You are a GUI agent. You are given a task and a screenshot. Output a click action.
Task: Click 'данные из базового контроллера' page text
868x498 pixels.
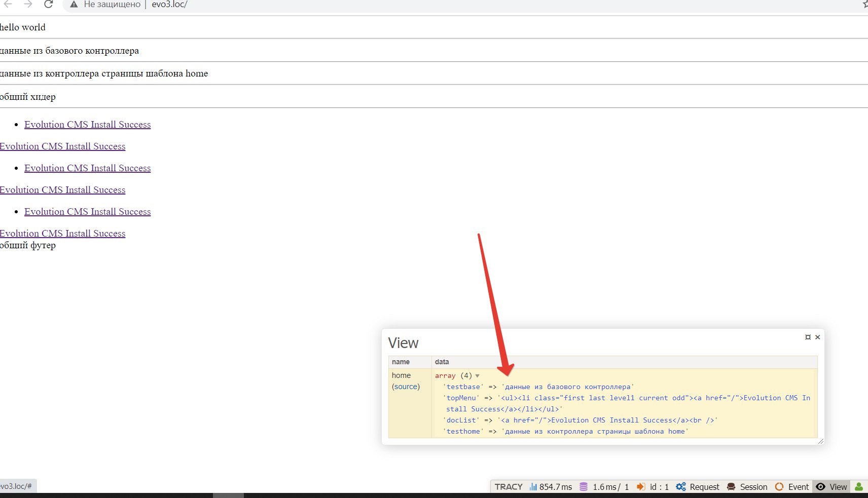[x=69, y=51]
